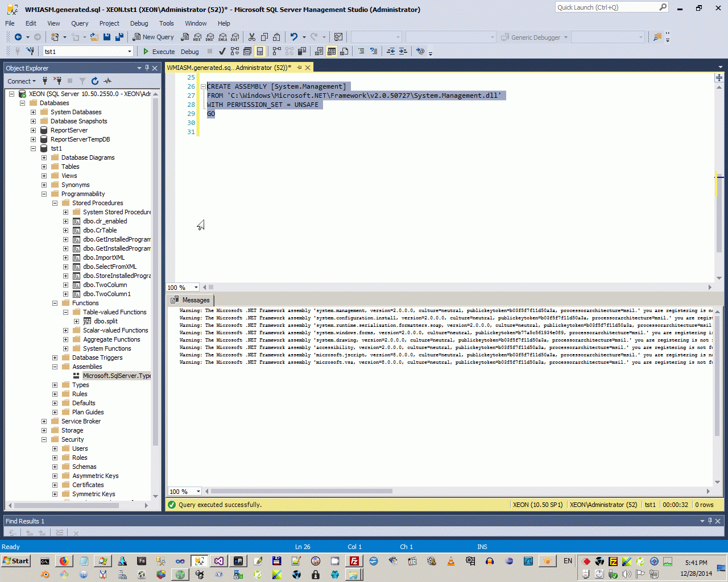This screenshot has width=728, height=582.
Task: Open the Connect dropdown in Object Explorer
Action: point(22,81)
